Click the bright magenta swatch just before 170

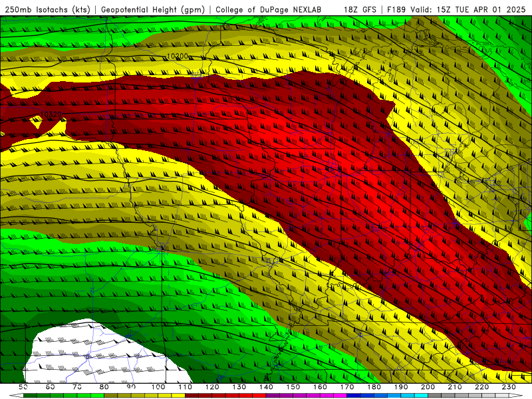point(340,396)
